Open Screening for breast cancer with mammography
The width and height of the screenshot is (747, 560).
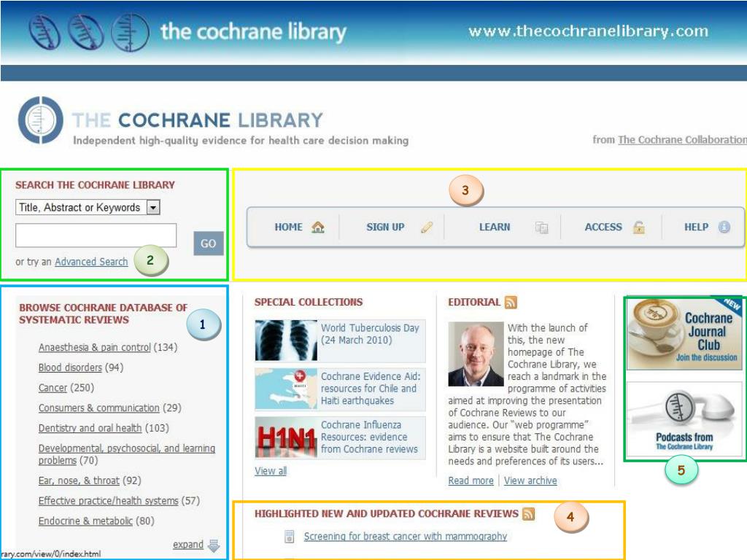pos(406,536)
